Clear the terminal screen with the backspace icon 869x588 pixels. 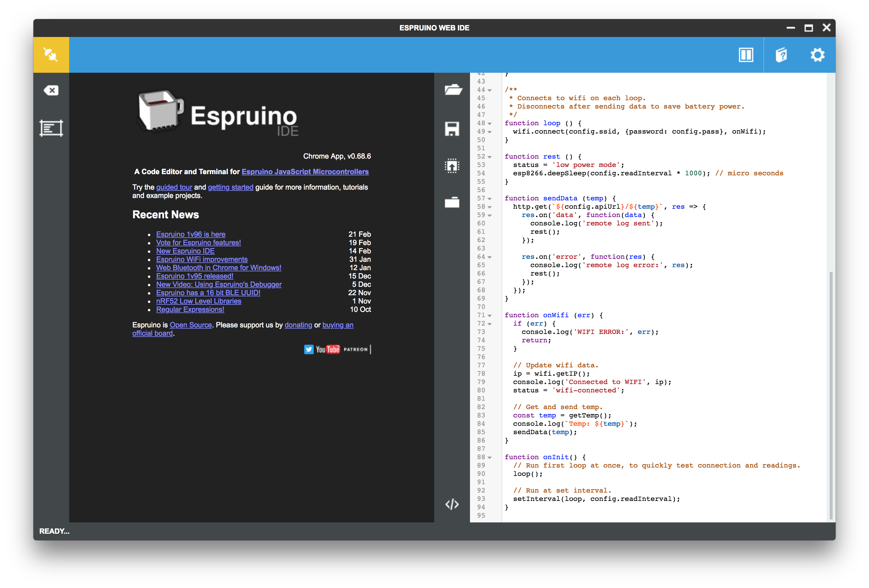(51, 90)
